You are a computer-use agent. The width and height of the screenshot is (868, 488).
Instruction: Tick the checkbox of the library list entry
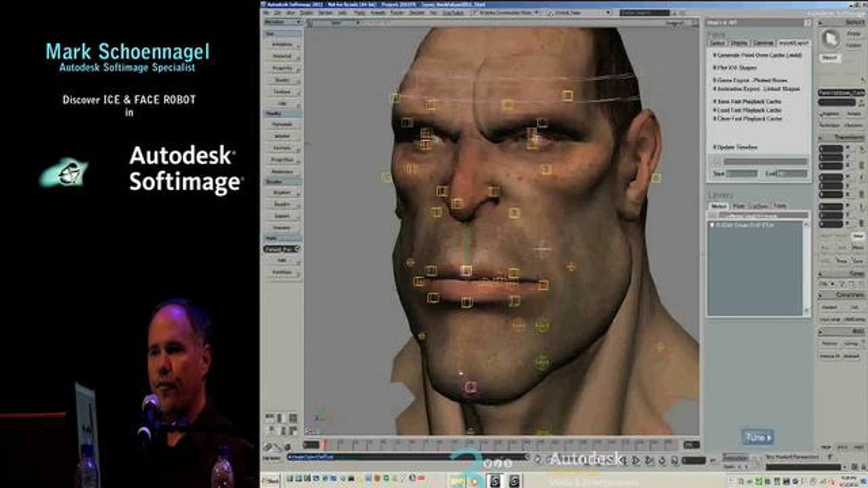pyautogui.click(x=712, y=225)
